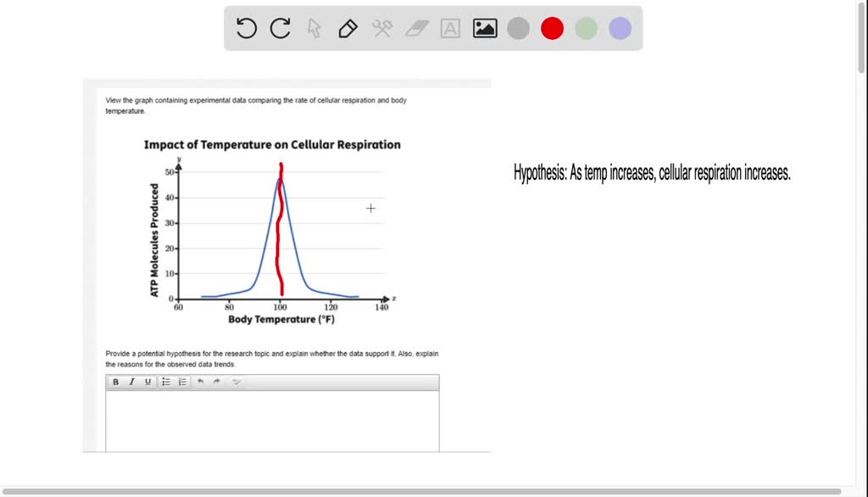
Task: Open the text annotation tool
Action: (x=449, y=28)
